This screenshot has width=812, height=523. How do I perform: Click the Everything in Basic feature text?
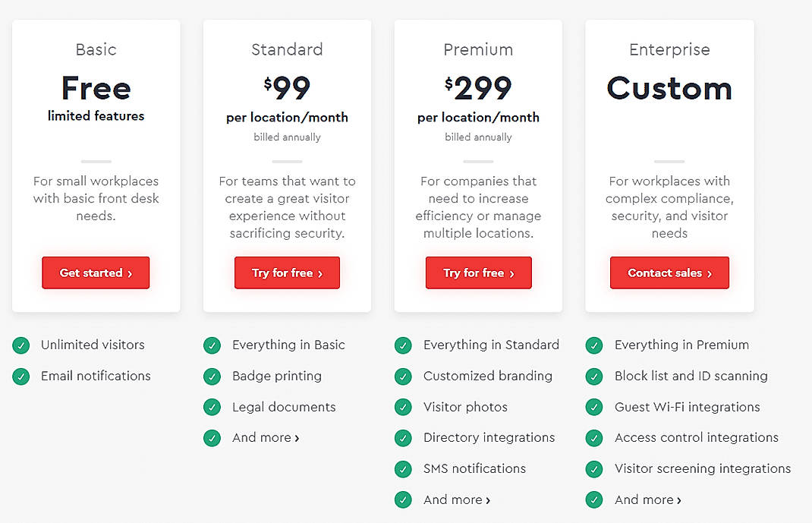(x=288, y=345)
